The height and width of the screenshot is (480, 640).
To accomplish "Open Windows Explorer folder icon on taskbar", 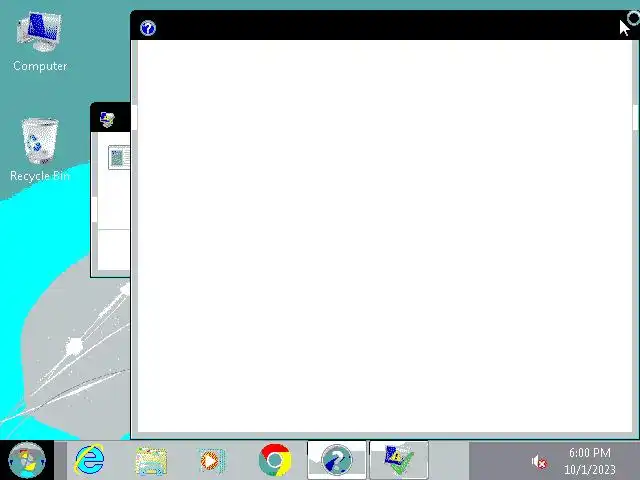I will coord(151,461).
